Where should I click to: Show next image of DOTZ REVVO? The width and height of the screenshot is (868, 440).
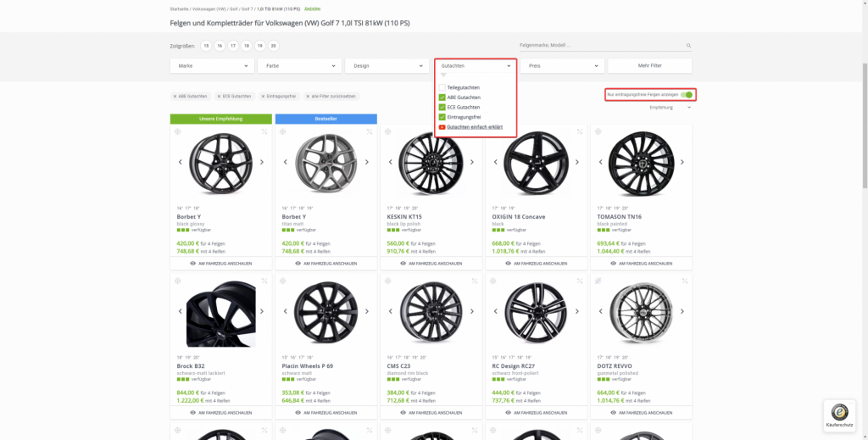[x=682, y=311]
